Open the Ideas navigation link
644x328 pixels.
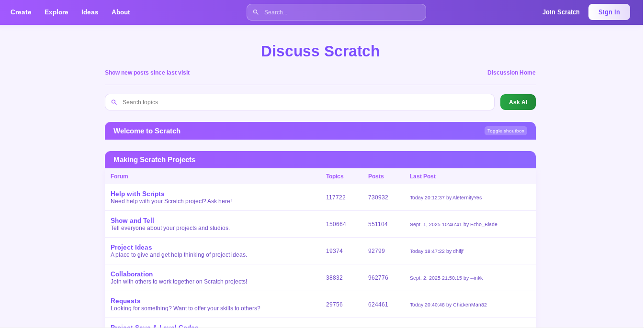(x=90, y=12)
